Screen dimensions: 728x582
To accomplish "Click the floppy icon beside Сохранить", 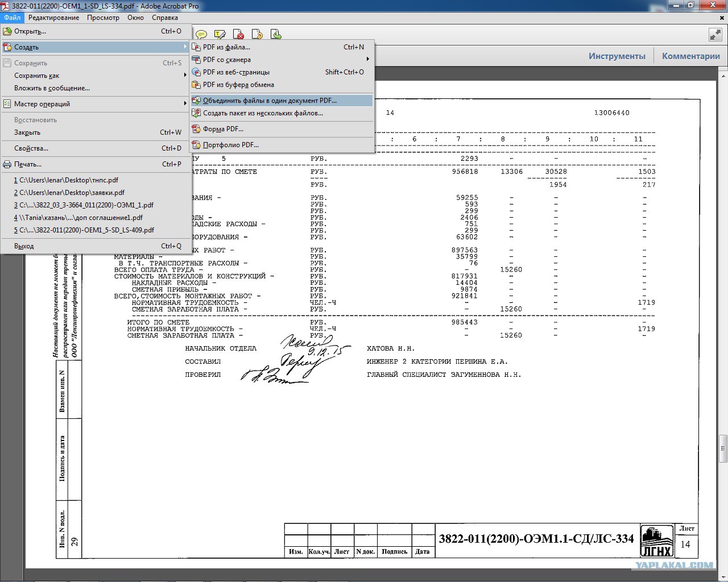I will 7,63.
